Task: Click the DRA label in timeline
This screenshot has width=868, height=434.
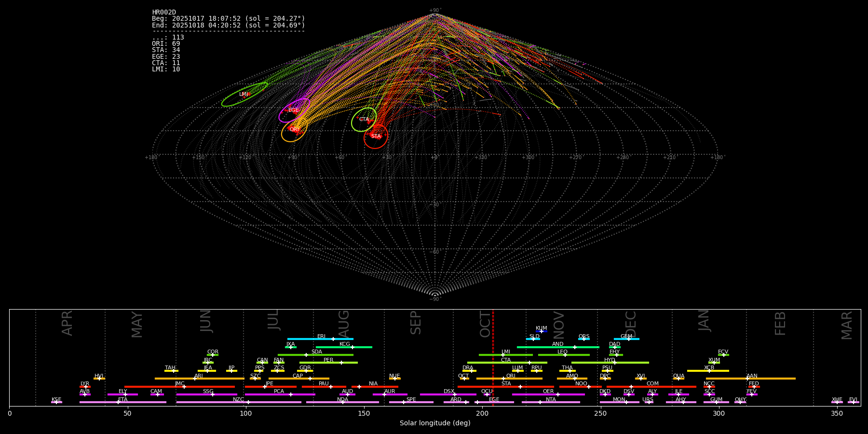Action: pos(468,368)
